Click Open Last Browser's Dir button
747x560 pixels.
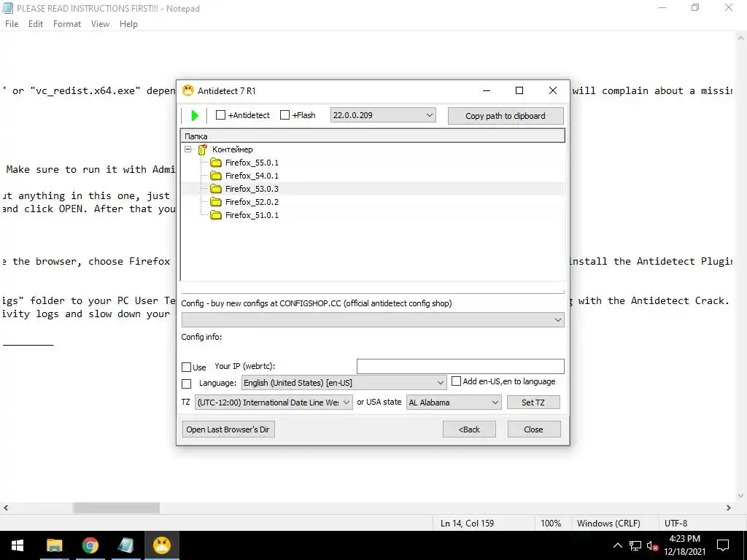click(x=228, y=429)
